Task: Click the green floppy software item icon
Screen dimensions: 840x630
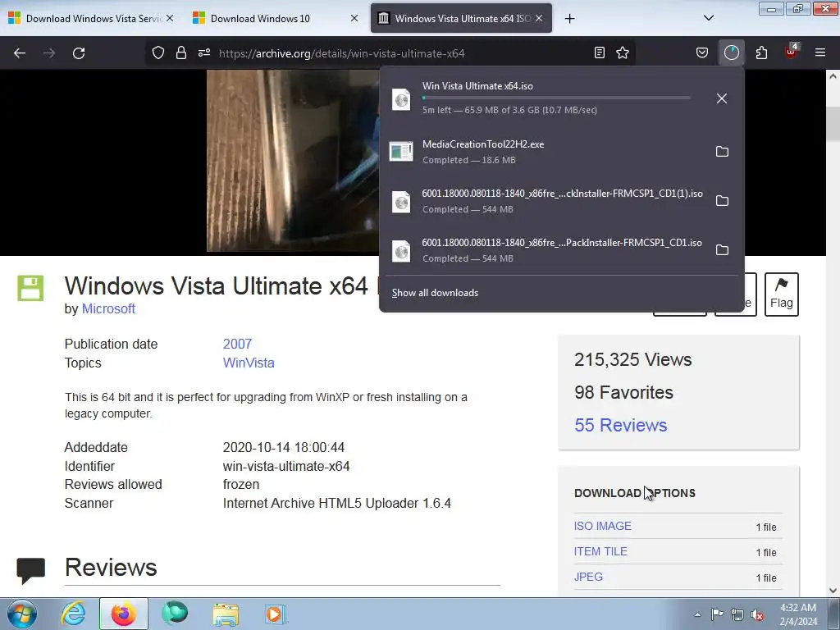Action: [x=30, y=288]
